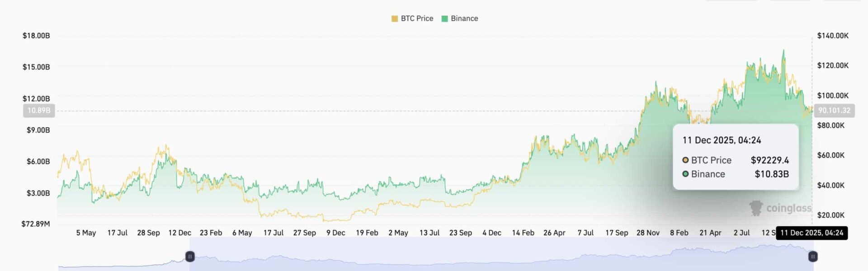Click the coinglass logo icon watermark
This screenshot has width=868, height=271.
[x=756, y=208]
